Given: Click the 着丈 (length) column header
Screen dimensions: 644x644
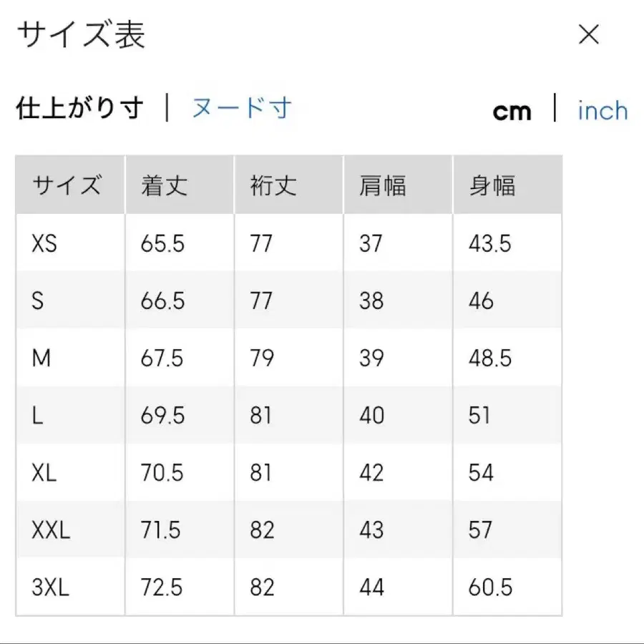Looking at the screenshot, I should [x=163, y=185].
